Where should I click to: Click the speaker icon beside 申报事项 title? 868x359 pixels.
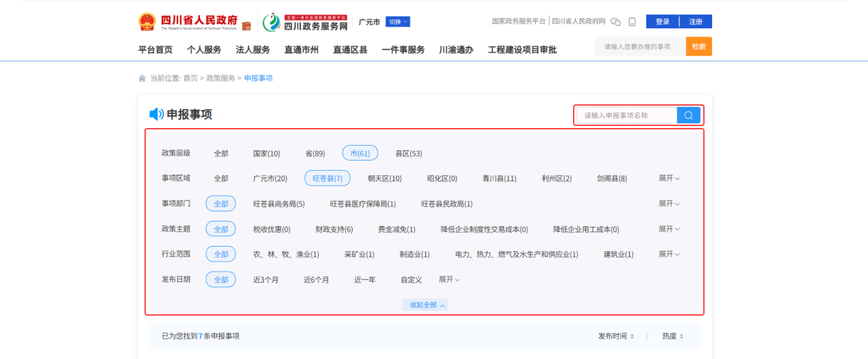click(x=156, y=114)
